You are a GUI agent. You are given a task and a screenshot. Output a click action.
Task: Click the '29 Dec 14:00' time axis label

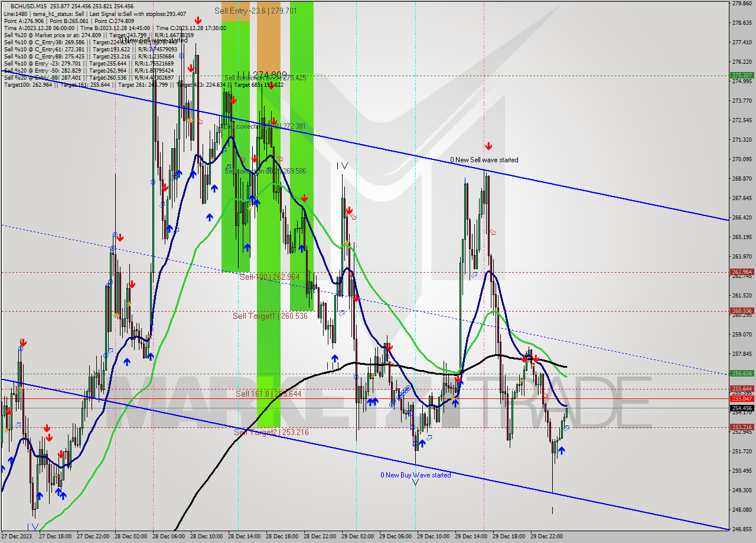tap(470, 537)
